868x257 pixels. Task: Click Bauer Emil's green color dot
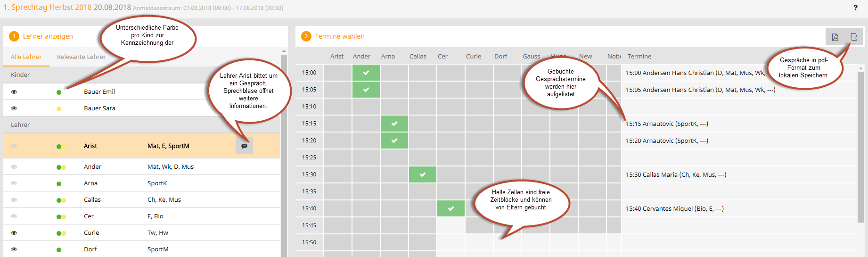coord(59,92)
